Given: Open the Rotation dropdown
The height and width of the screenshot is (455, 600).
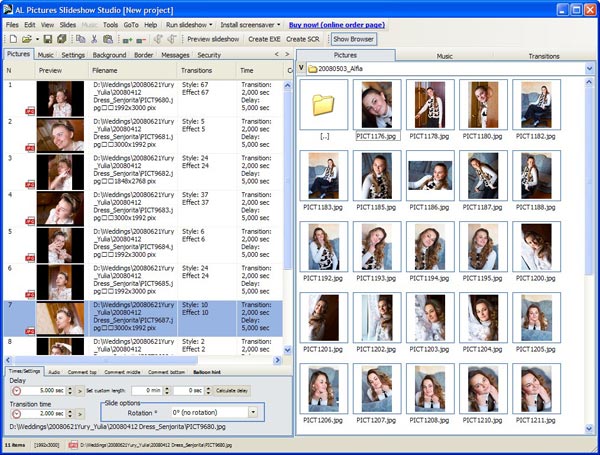Looking at the screenshot, I should pyautogui.click(x=253, y=412).
